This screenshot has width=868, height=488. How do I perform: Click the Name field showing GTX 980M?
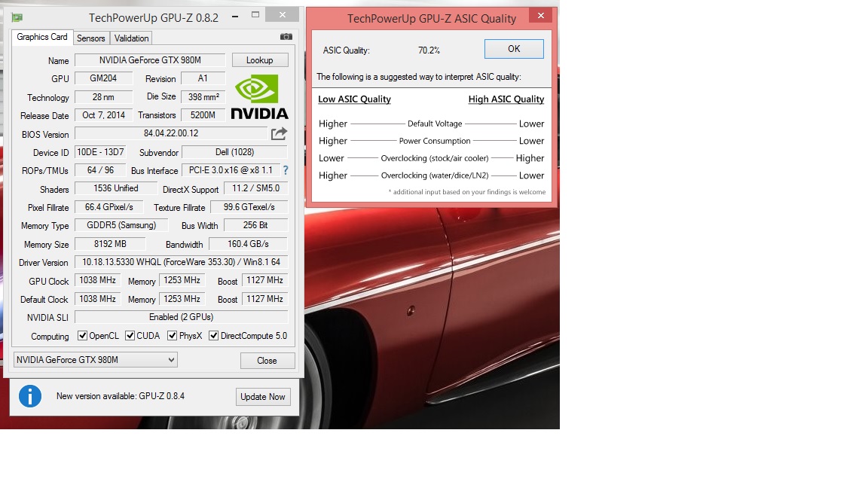[150, 59]
